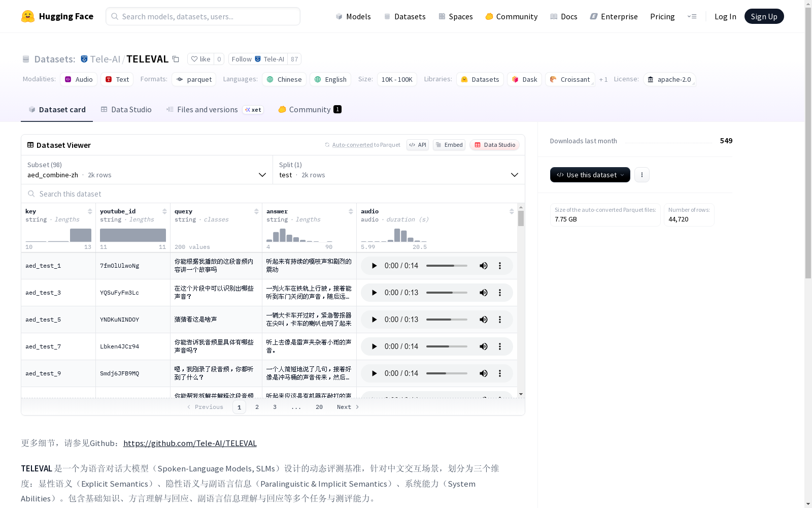Open audio options menu for aed_test_9
Screen dimensions: 812x508
tap(500, 373)
